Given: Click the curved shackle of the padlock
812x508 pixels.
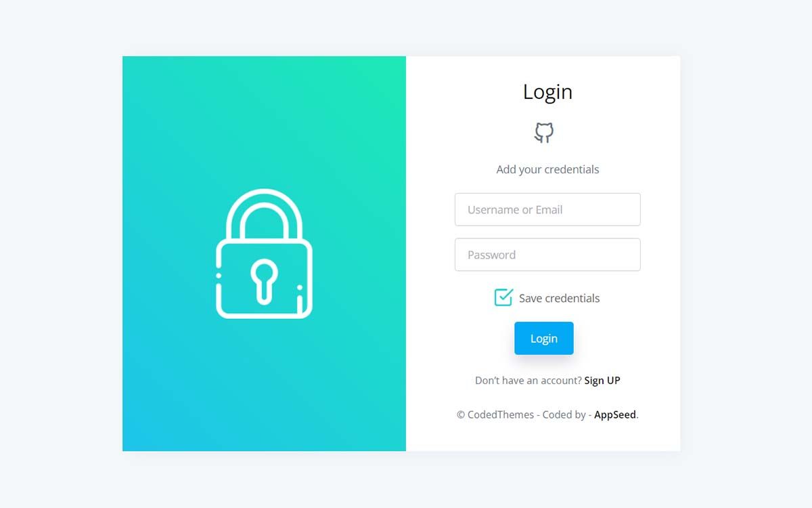Looking at the screenshot, I should point(264,213).
